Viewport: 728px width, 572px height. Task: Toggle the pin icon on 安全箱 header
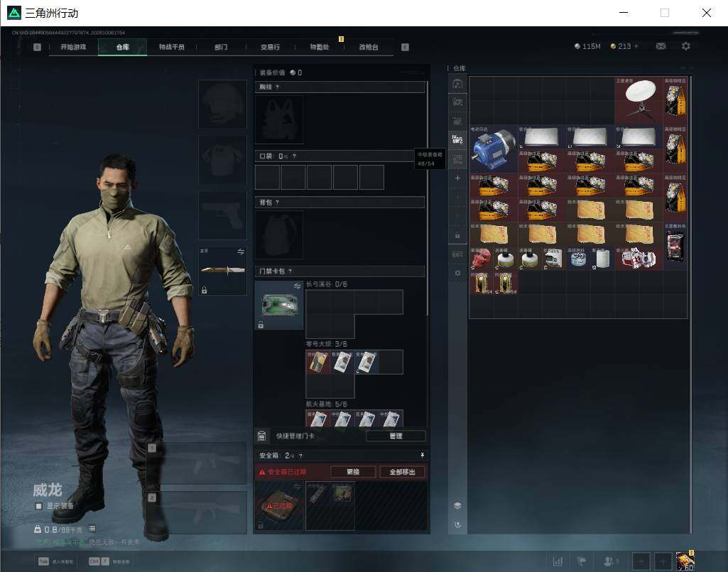tap(422, 455)
